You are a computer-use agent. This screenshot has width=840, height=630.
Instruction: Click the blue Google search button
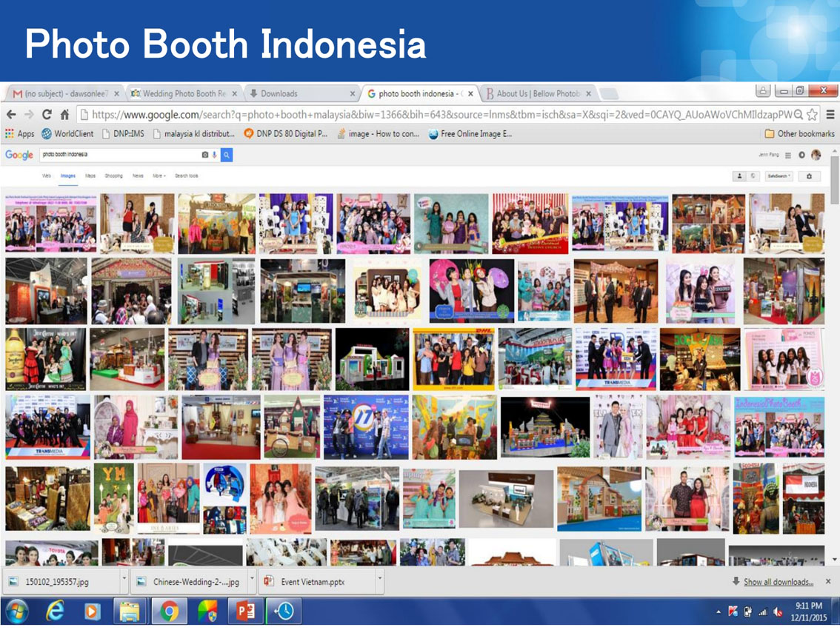point(227,155)
